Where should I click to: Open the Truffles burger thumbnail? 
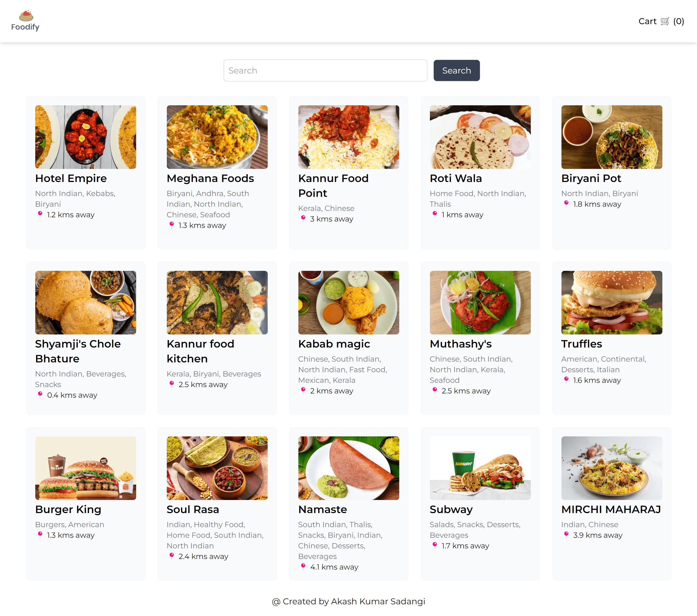click(x=611, y=302)
